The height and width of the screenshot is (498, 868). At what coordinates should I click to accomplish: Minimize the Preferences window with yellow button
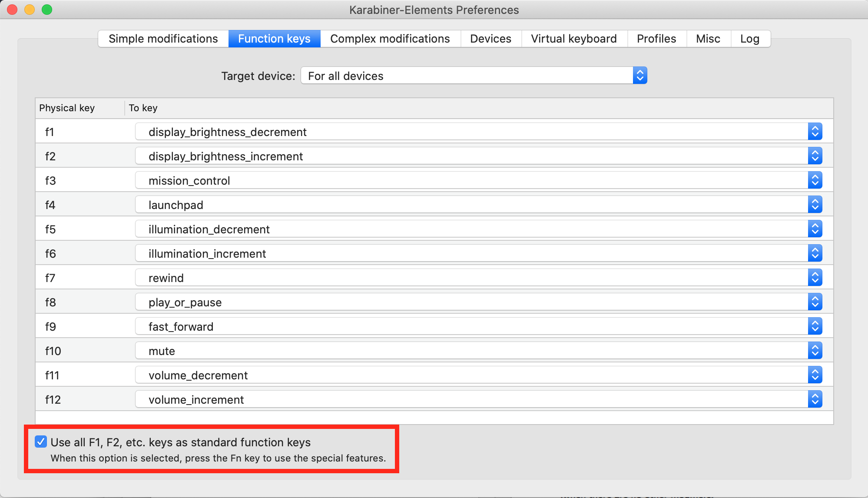[x=30, y=10]
